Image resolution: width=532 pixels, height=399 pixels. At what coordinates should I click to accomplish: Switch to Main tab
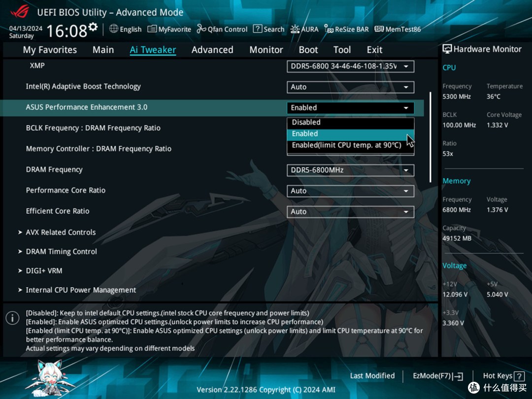click(103, 50)
